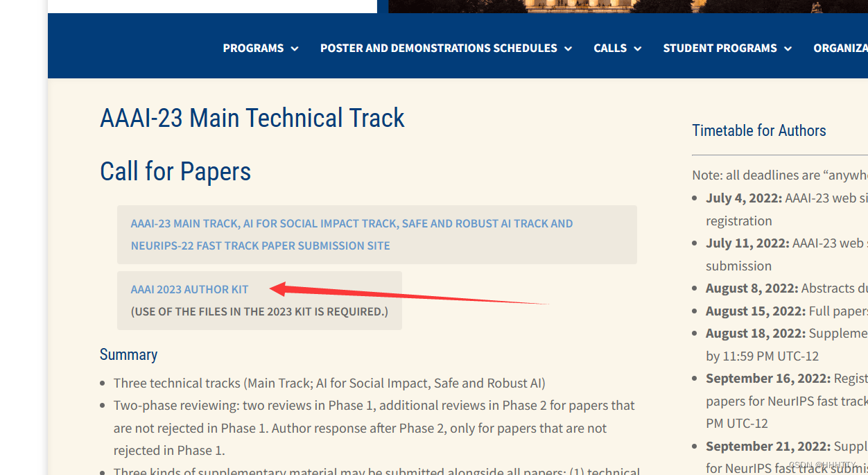Select the 'Two-phase reviewing' bullet text
The image size is (868, 475).
pos(374,428)
